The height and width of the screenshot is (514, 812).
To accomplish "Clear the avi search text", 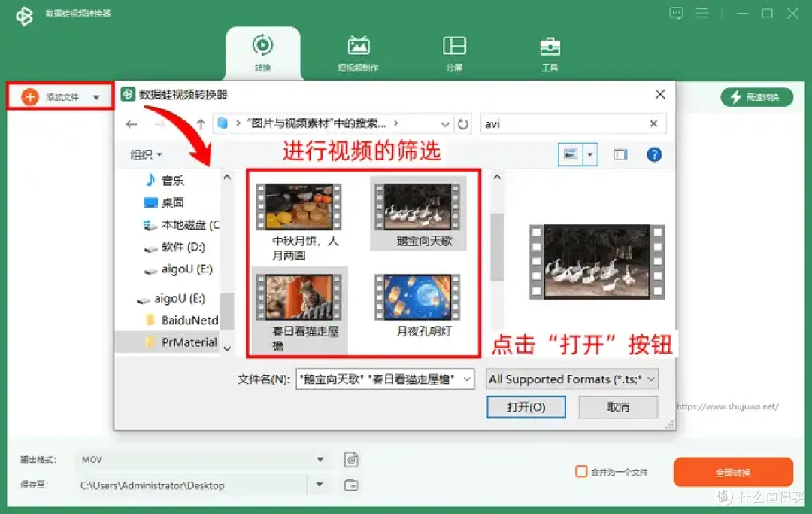I will click(x=653, y=123).
